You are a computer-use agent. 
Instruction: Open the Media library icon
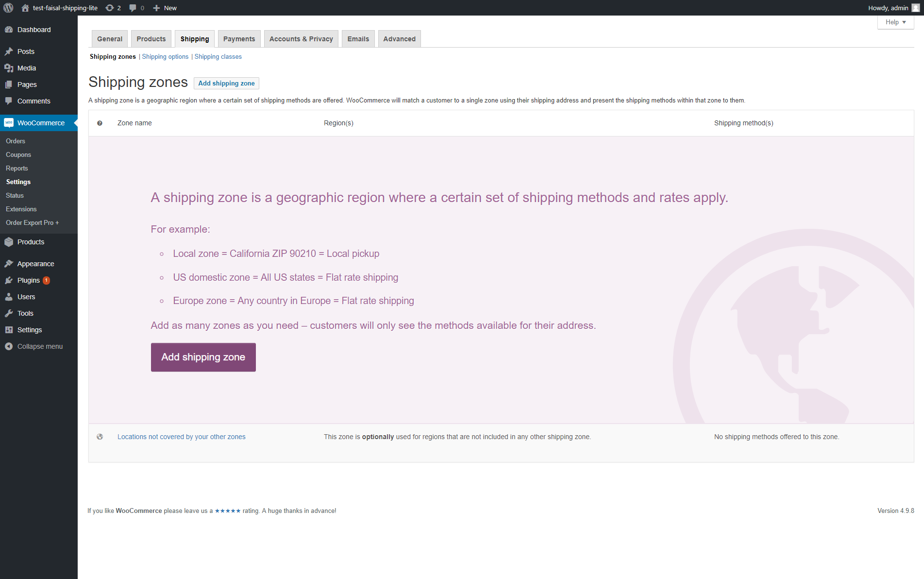pyautogui.click(x=9, y=68)
